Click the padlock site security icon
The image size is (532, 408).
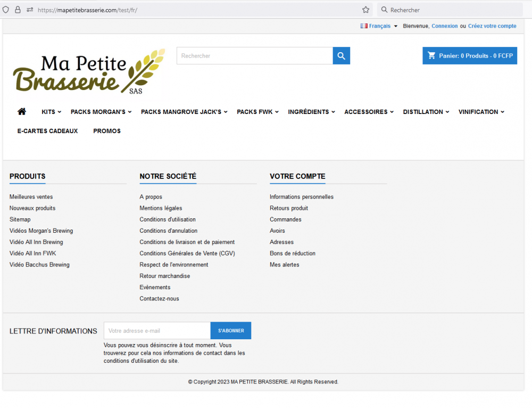point(18,10)
